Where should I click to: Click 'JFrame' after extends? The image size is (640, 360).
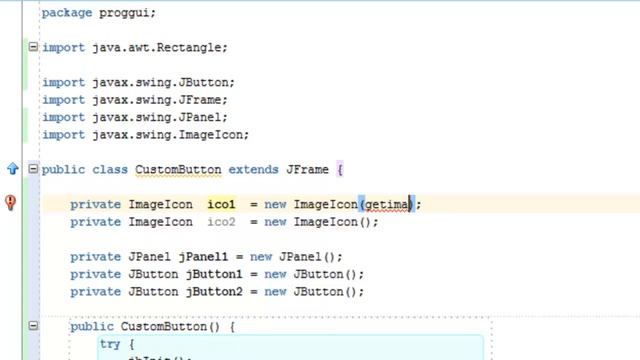click(307, 170)
